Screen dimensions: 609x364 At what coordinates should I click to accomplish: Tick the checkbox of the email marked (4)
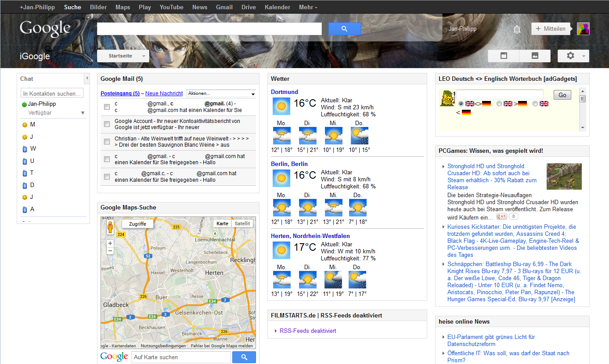pos(107,107)
